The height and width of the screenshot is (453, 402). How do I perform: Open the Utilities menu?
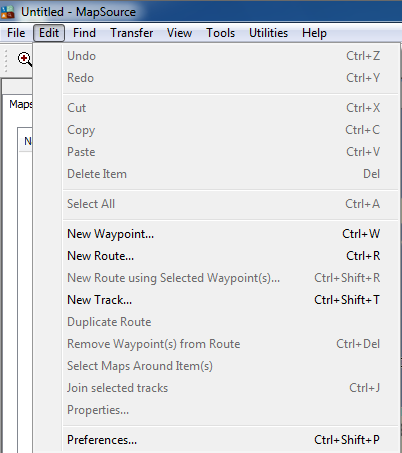268,33
